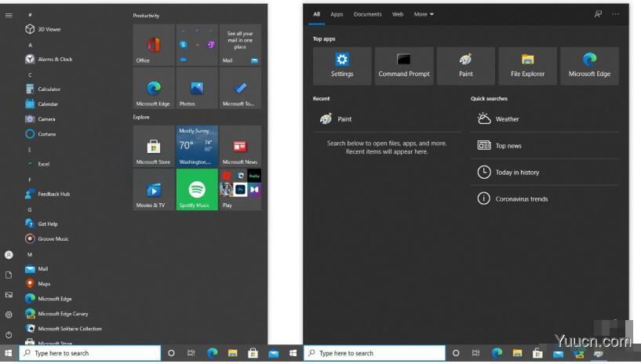Open Task View on left taskbar
641x364 pixels.
coord(191,353)
